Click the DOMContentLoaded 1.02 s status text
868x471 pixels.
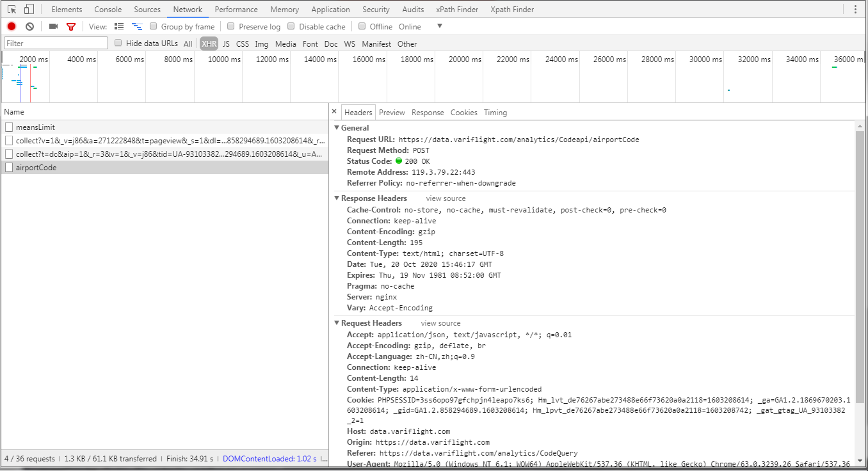click(x=269, y=459)
